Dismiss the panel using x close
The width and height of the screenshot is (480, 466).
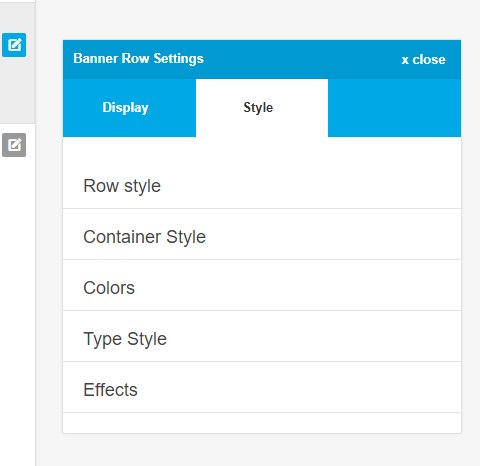point(423,59)
